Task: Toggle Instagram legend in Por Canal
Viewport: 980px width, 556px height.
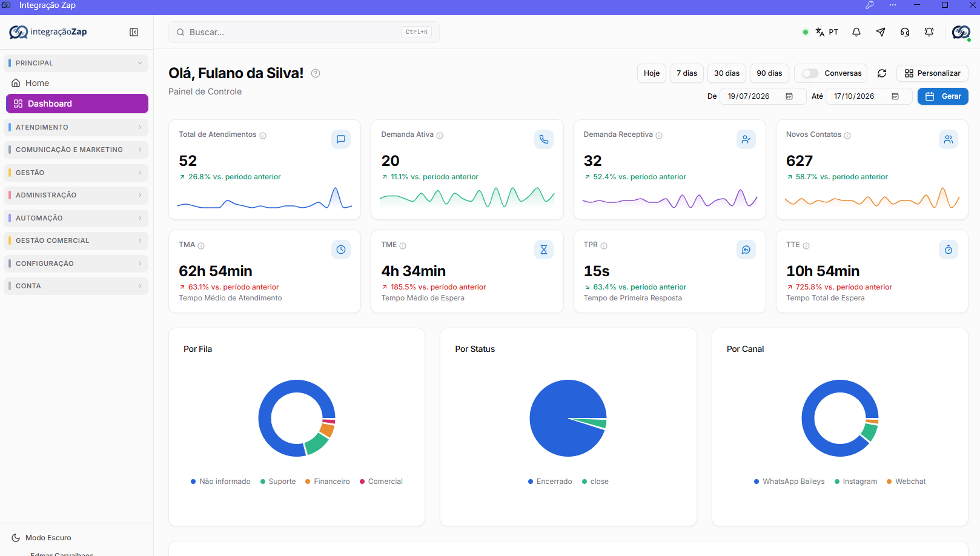Action: click(x=856, y=482)
